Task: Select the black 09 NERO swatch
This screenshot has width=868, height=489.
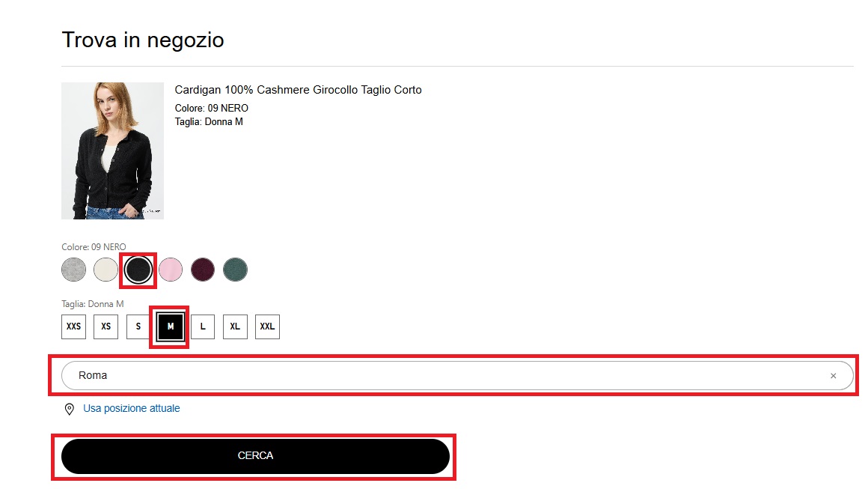Action: click(138, 270)
